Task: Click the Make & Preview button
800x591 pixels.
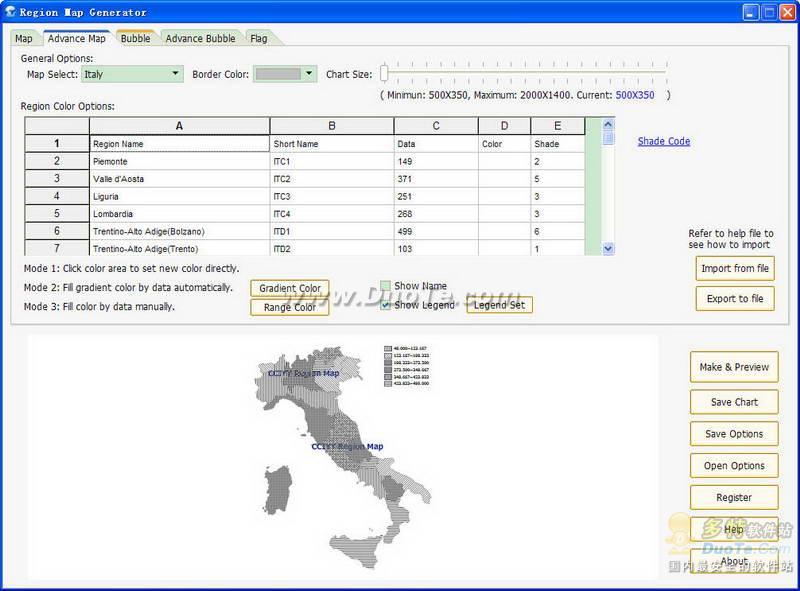Action: pos(734,367)
